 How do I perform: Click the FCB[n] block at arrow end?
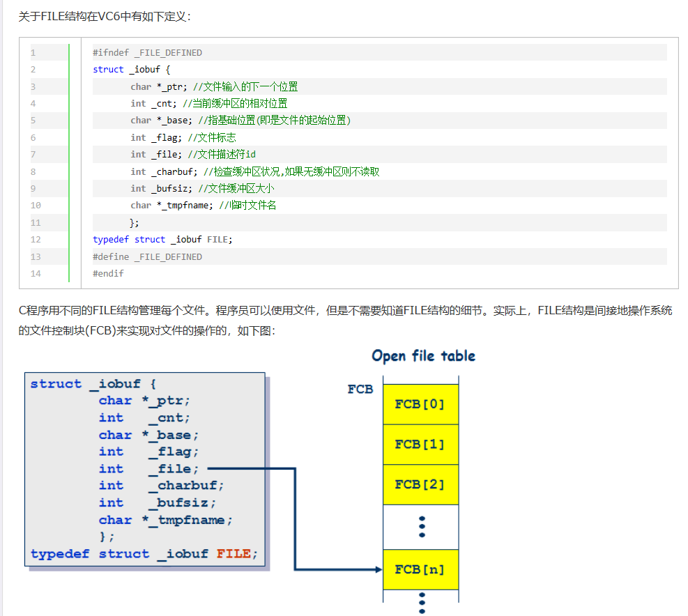pyautogui.click(x=420, y=569)
